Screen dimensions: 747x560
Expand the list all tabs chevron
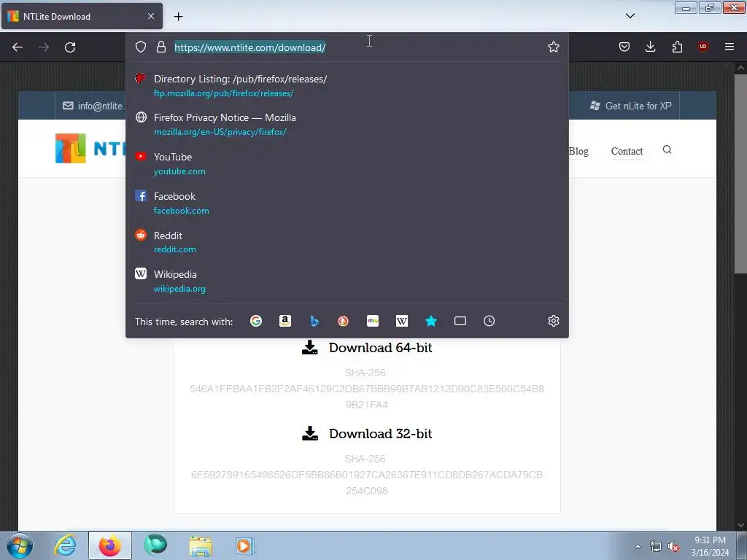tap(630, 16)
